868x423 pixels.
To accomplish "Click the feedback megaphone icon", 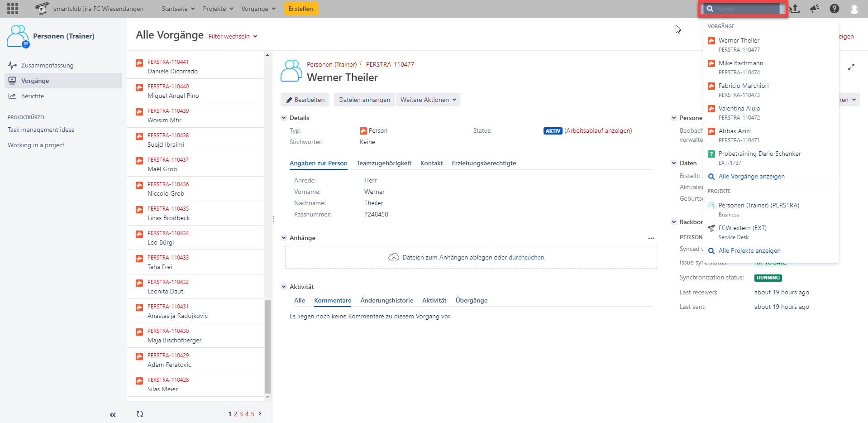I will (x=815, y=9).
